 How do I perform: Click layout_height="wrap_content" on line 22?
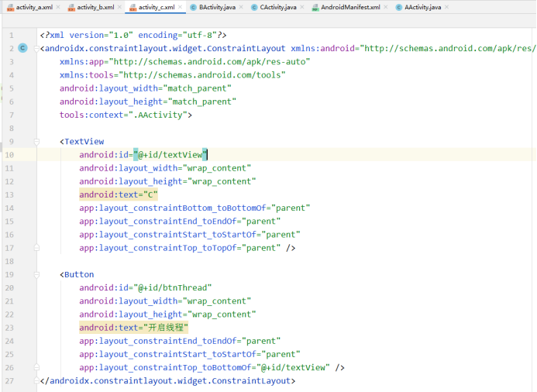click(x=167, y=315)
